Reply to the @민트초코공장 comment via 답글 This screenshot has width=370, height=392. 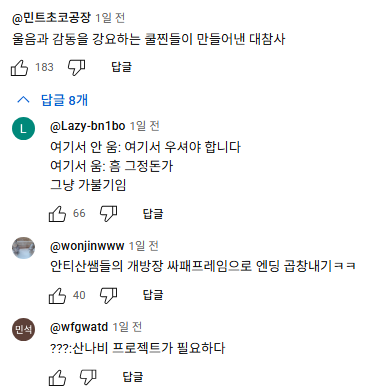coord(122,67)
